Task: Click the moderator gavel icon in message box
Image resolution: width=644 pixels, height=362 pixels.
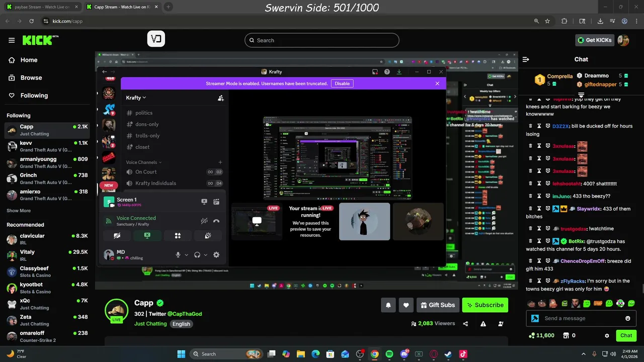Action: point(535,318)
